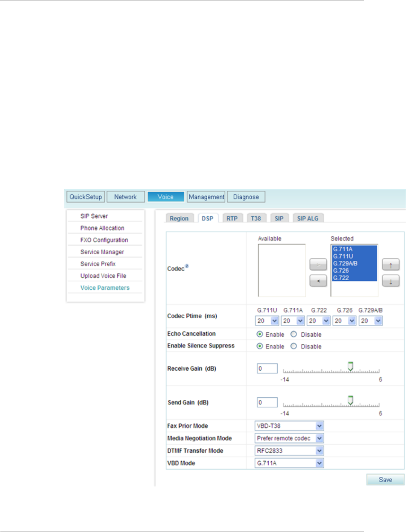Switch to the T38 tab
The image size is (406, 532).
[x=256, y=218]
